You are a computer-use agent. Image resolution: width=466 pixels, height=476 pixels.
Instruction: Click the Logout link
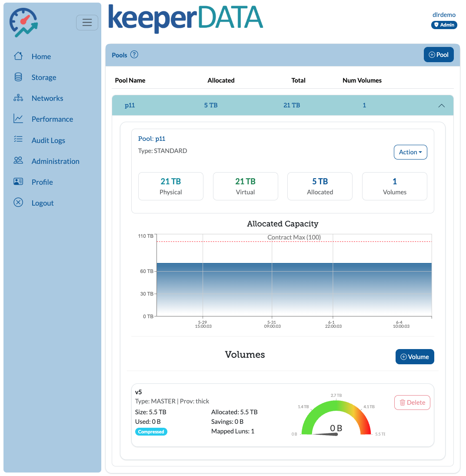click(x=43, y=203)
